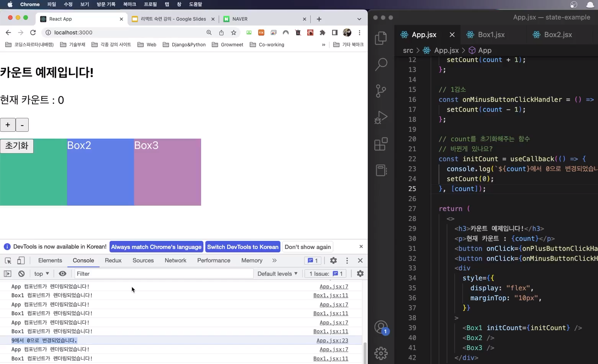Open the Box1.jsx editor tab
The height and width of the screenshot is (364, 598).
491,35
